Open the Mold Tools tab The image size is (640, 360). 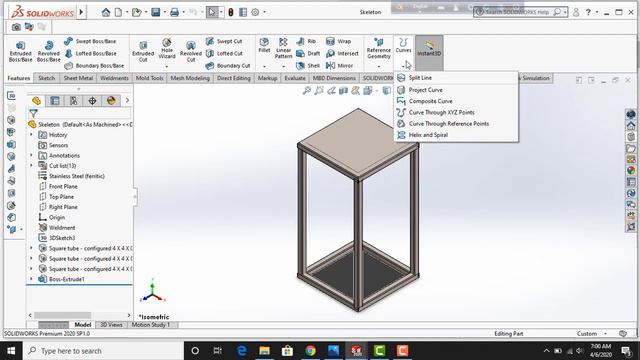pyautogui.click(x=149, y=78)
